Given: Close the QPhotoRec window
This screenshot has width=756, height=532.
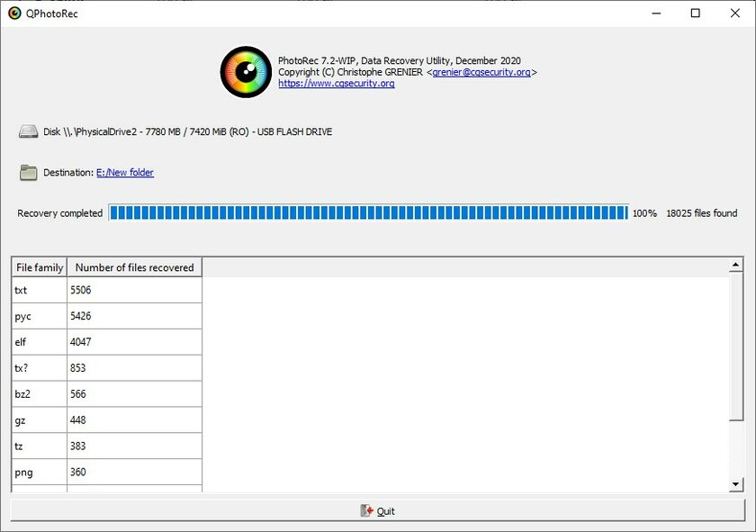Looking at the screenshot, I should point(734,13).
